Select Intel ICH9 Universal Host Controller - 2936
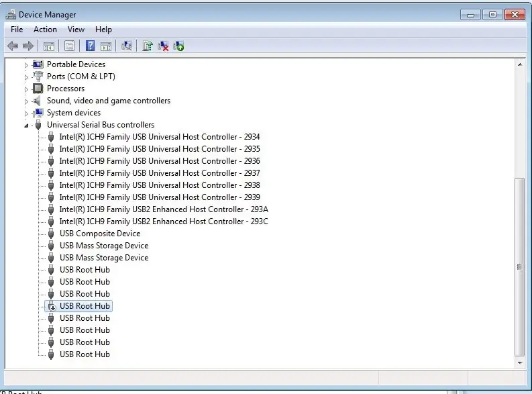The width and height of the screenshot is (532, 394). coord(160,161)
